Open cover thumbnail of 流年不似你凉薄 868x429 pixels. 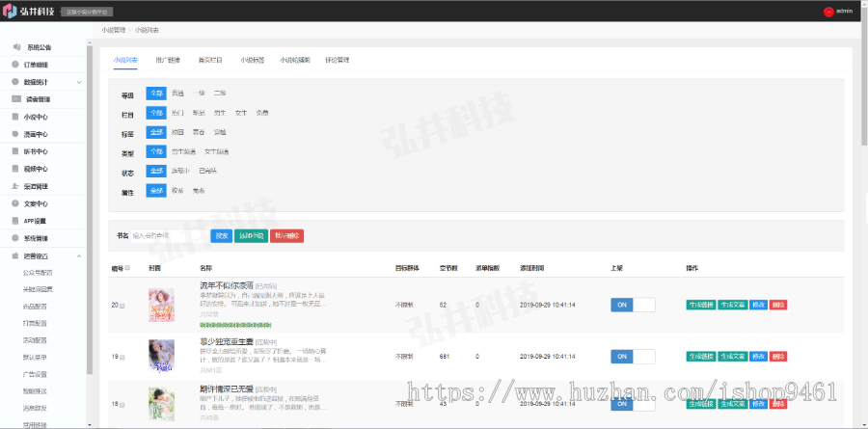(161, 305)
